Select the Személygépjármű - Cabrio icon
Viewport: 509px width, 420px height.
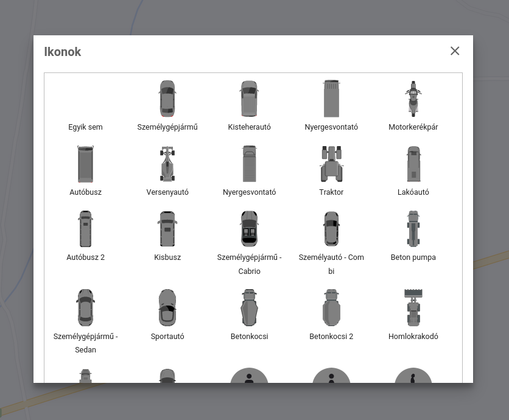click(x=249, y=229)
